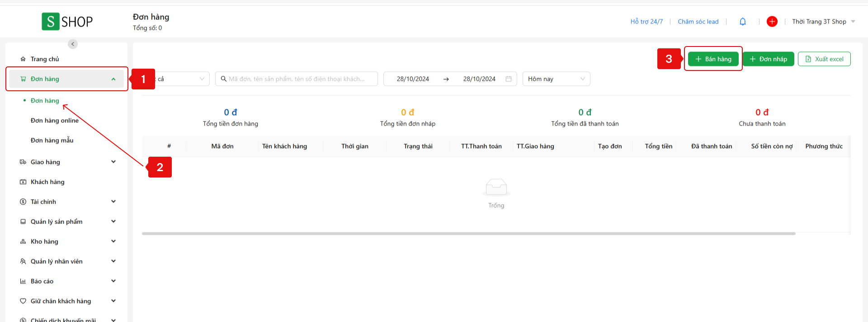Open the Hôm nay date range dropdown
Image resolution: width=868 pixels, height=322 pixels.
[x=557, y=79]
